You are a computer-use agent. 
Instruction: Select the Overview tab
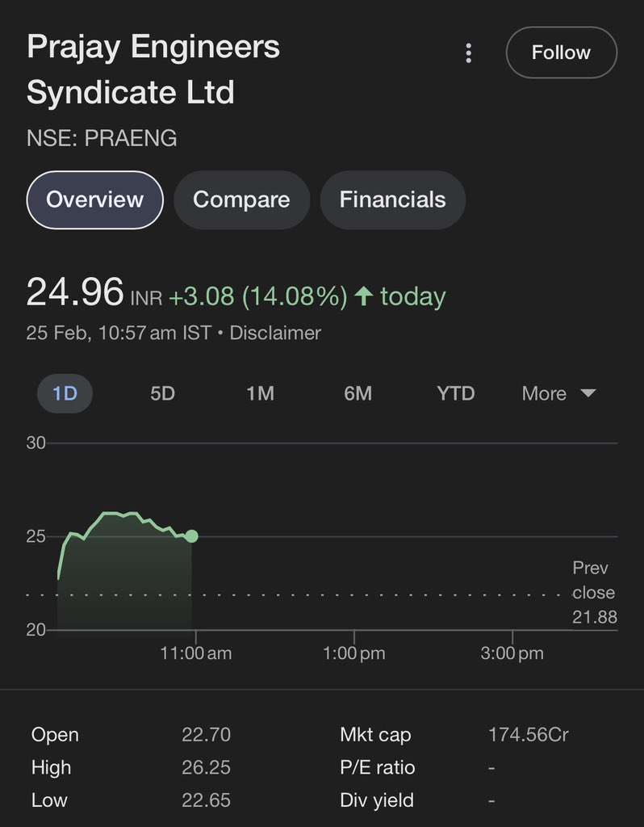coord(95,200)
